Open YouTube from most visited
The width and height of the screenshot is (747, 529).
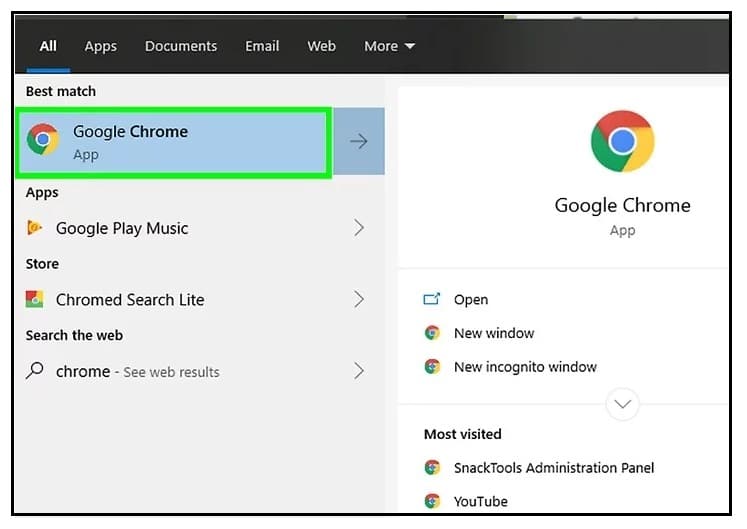[x=481, y=502]
